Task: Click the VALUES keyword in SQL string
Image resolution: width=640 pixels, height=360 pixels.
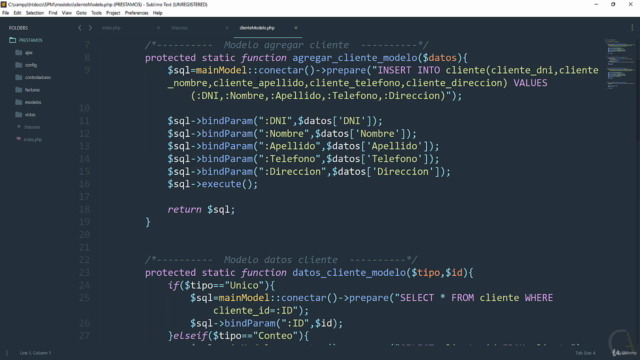Action: tap(530, 83)
